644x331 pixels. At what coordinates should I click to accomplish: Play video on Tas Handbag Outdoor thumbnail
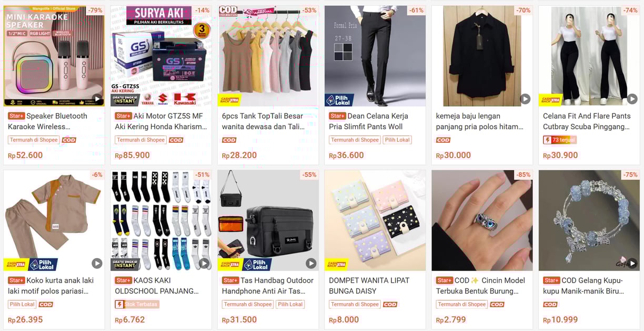click(311, 263)
